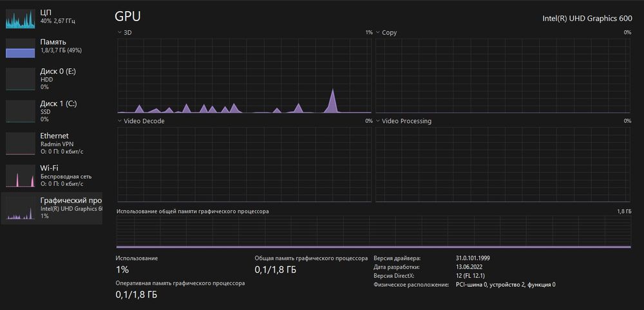Viewport: 644px width, 310px height.
Task: Click the Video Decode graph area
Action: [x=244, y=165]
